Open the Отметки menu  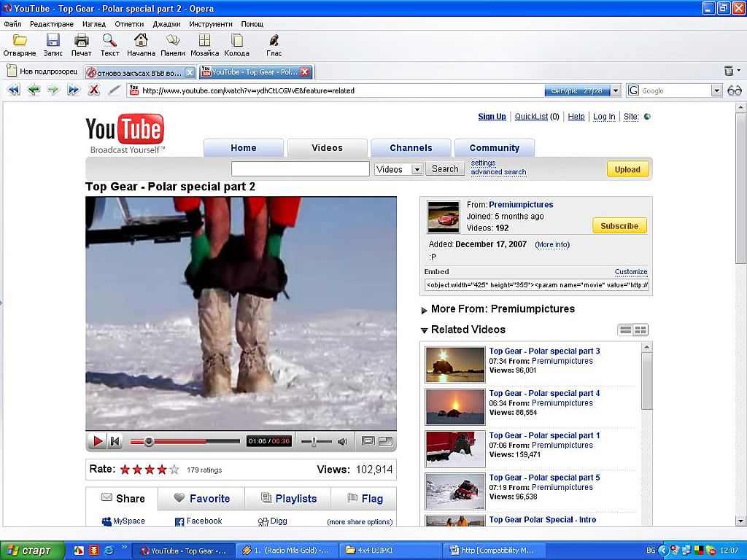pyautogui.click(x=129, y=24)
